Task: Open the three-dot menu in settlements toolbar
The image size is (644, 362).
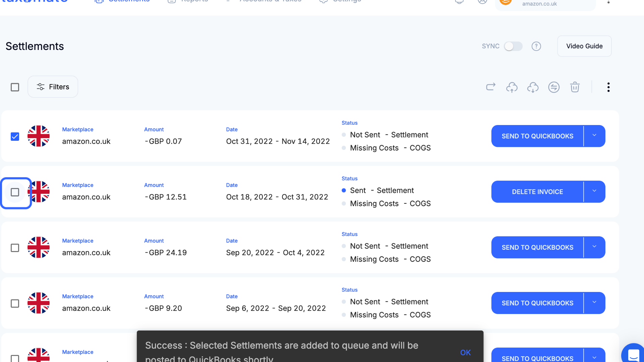Action: 608,87
